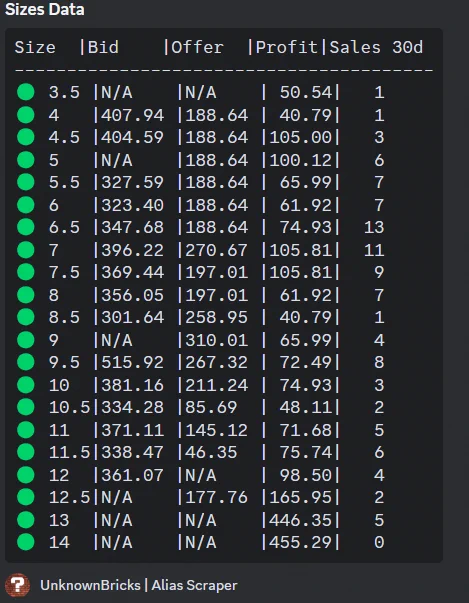The width and height of the screenshot is (469, 603).
Task: Click the bid value 301.64
Action: point(133,318)
